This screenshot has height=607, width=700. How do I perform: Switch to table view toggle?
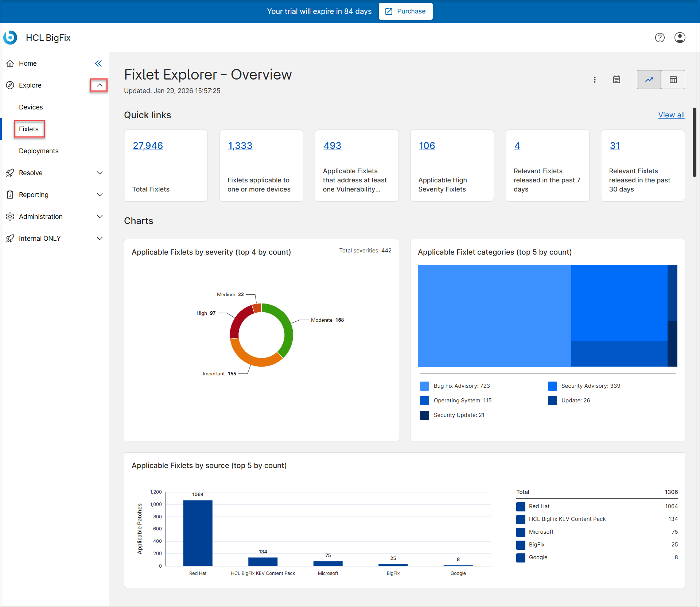pos(673,80)
